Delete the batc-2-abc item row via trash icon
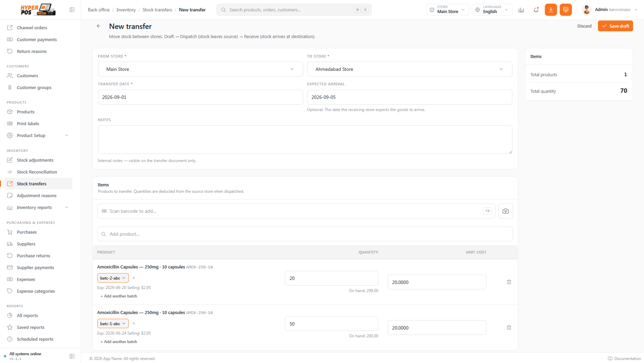Screen dimensions: 644x363 (509, 282)
